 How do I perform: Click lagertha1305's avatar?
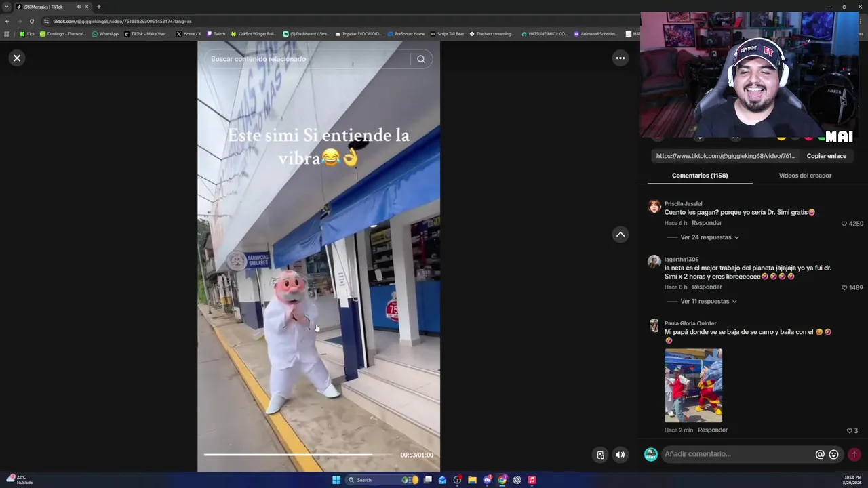(654, 262)
